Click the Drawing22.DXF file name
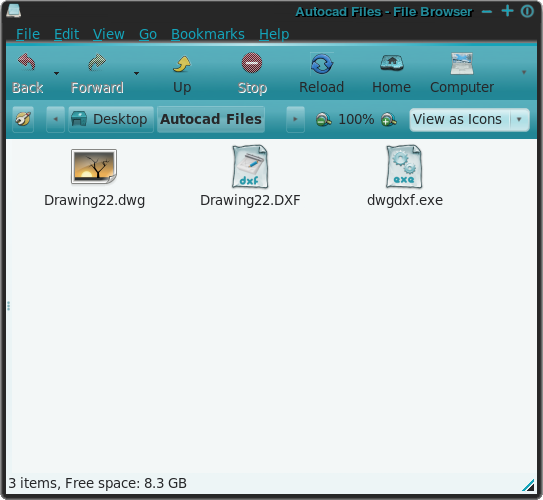543x500 pixels. coord(250,200)
